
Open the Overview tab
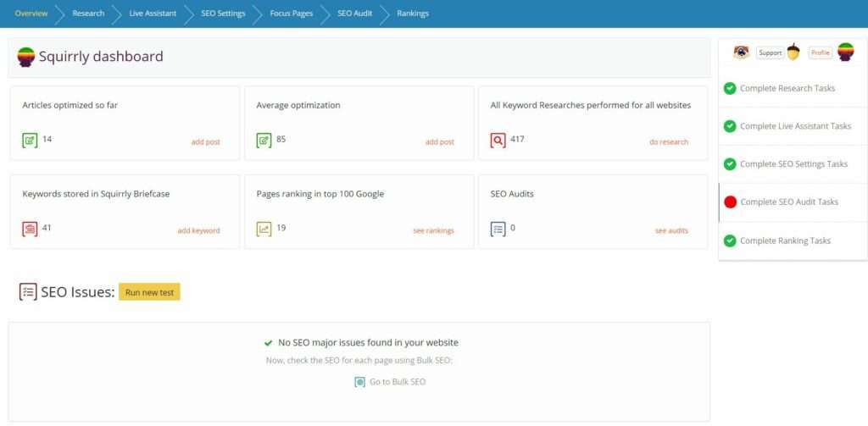tap(31, 14)
